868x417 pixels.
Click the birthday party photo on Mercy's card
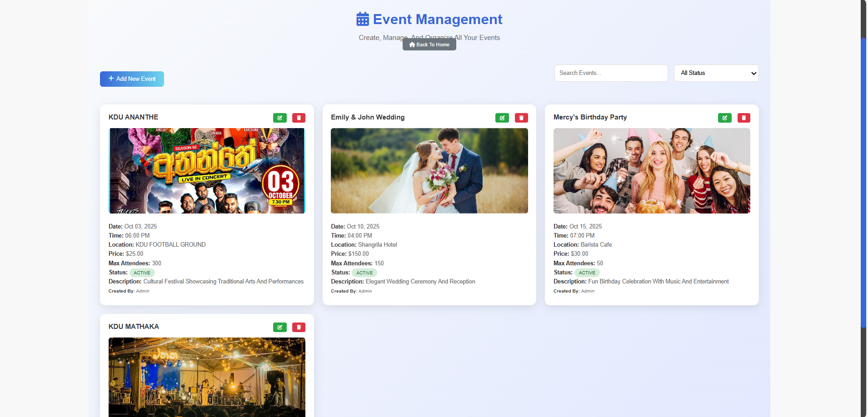(x=651, y=171)
